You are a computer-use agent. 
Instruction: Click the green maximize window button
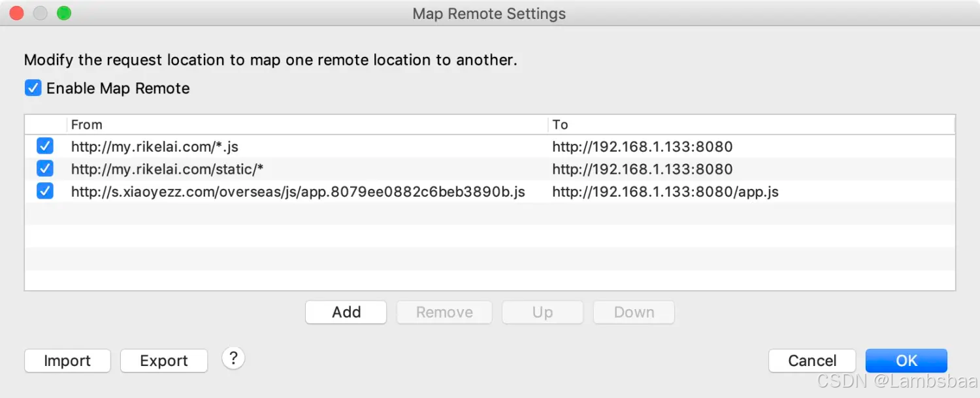point(63,13)
